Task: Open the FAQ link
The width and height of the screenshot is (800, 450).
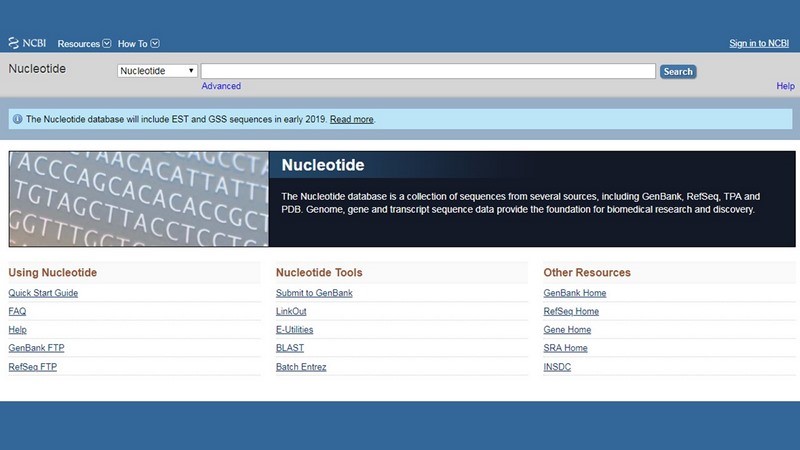Action: tap(17, 311)
